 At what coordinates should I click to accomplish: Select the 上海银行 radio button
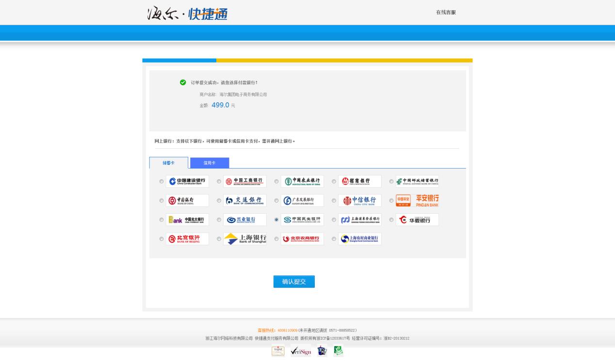[219, 239]
